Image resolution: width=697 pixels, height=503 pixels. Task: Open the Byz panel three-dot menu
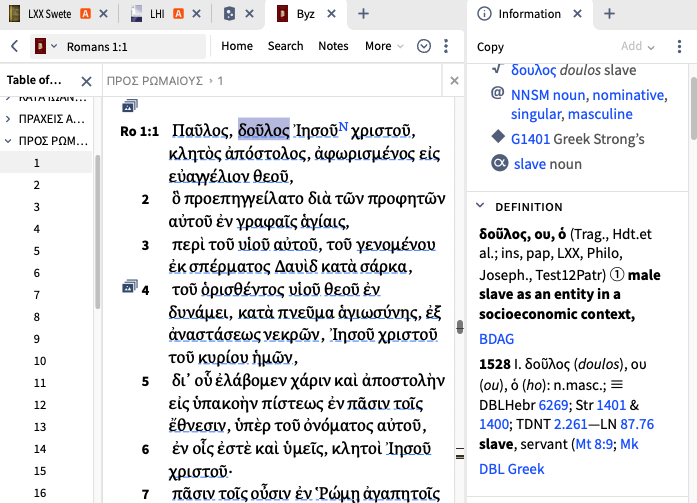[446, 46]
